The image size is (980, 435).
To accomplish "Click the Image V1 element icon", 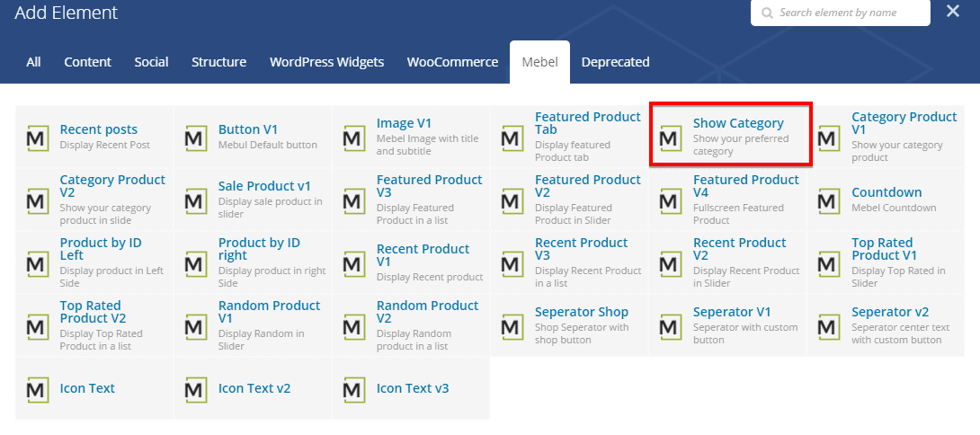I will [x=354, y=138].
